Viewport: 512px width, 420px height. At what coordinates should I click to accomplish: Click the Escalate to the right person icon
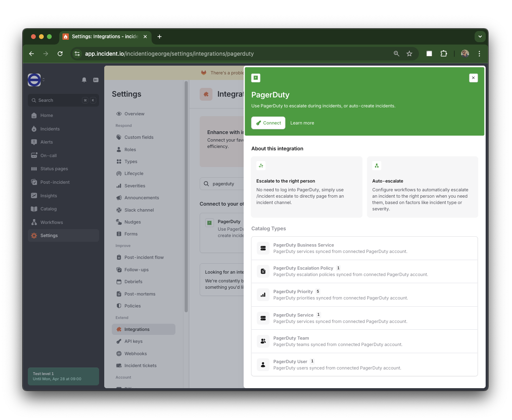261,165
